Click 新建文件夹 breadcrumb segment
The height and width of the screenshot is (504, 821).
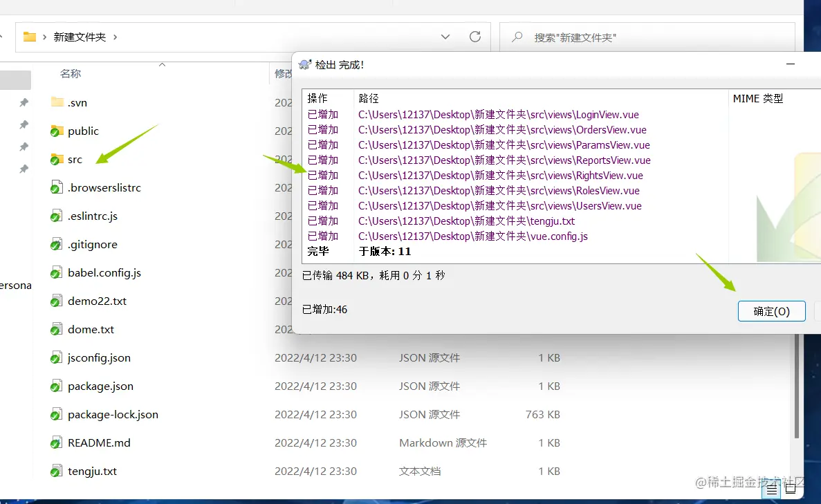pos(80,37)
